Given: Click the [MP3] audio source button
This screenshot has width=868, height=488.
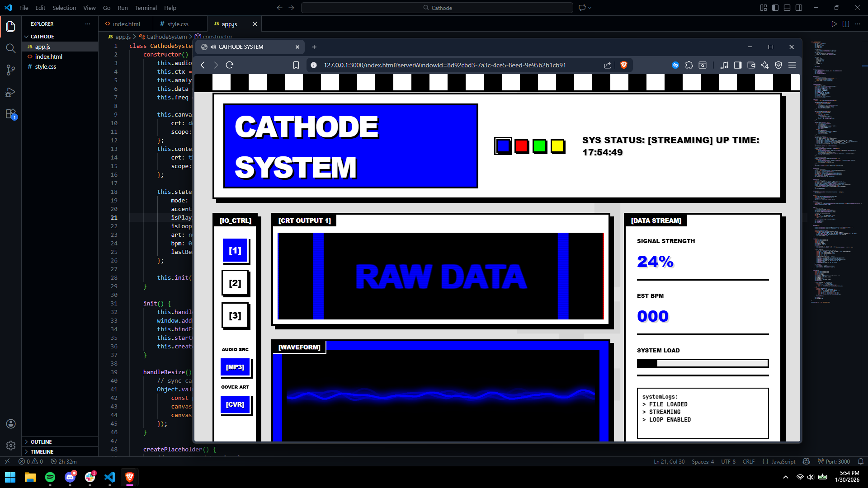Looking at the screenshot, I should pyautogui.click(x=235, y=367).
